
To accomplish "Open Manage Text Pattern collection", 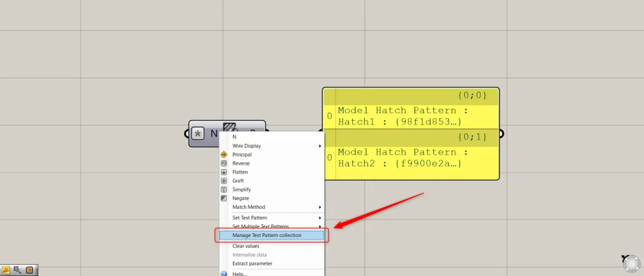I will click(x=272, y=235).
